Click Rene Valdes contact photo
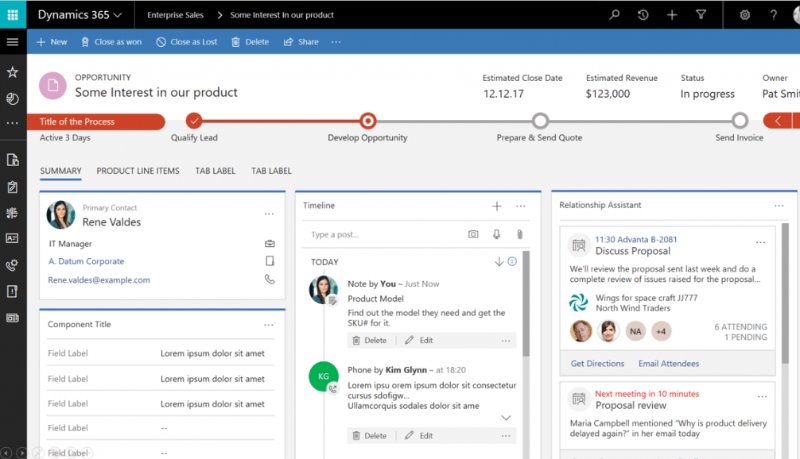The width and height of the screenshot is (800, 459). pos(61,215)
